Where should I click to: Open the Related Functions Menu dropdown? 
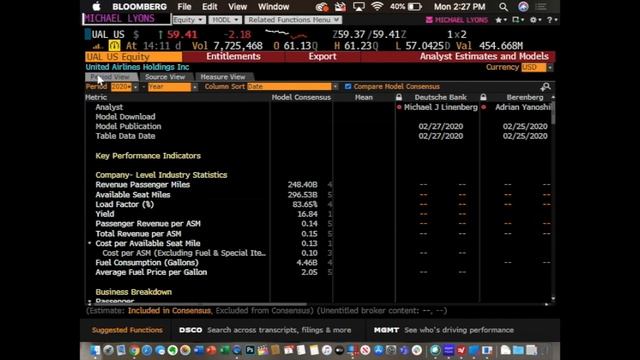point(293,20)
